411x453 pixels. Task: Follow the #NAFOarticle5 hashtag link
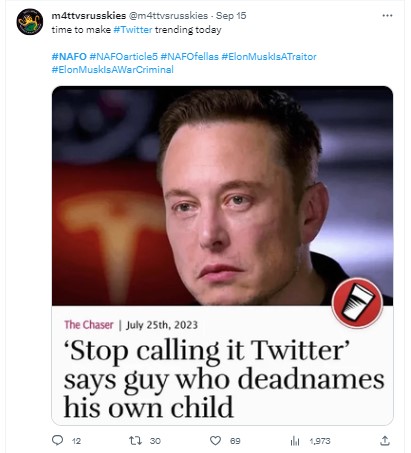(123, 56)
